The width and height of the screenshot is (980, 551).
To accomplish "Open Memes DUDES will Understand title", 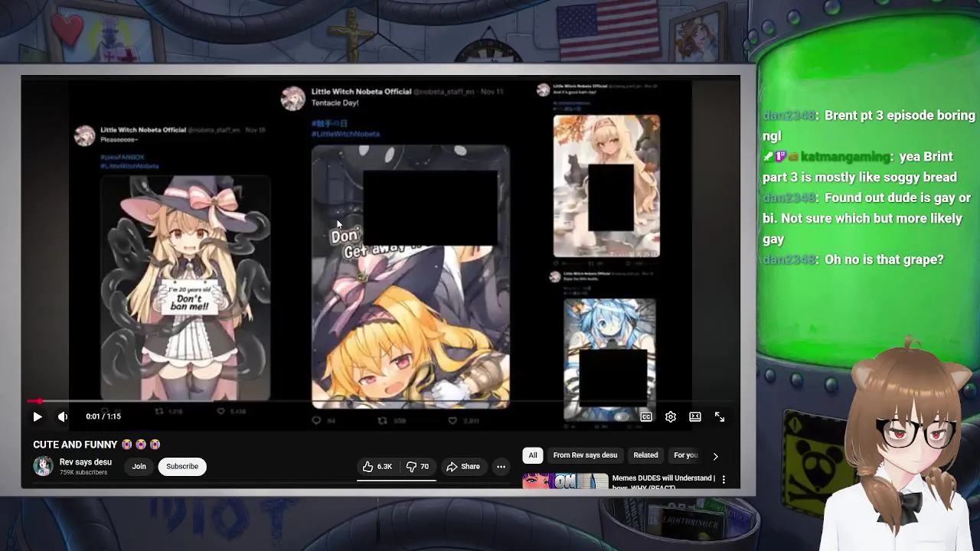I will point(663,482).
